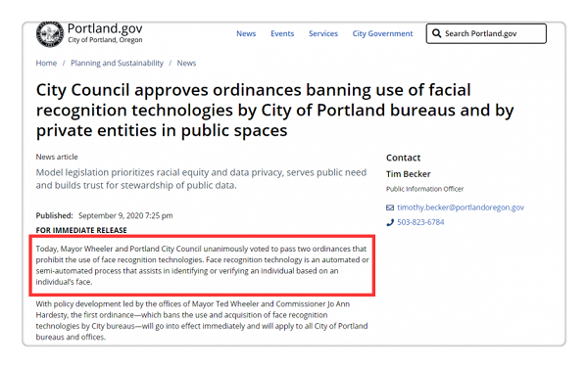588x368 pixels.
Task: Call 503-823-6784 phone link
Action: [420, 222]
